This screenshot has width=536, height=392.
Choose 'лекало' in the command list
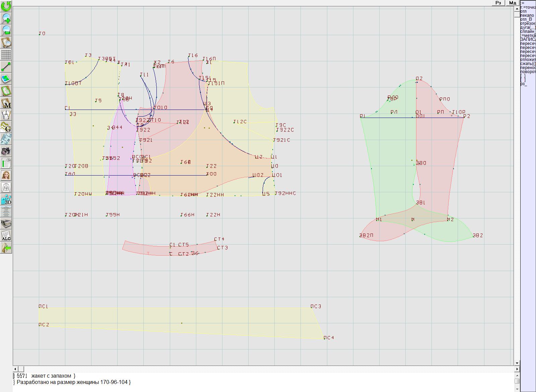tap(527, 15)
